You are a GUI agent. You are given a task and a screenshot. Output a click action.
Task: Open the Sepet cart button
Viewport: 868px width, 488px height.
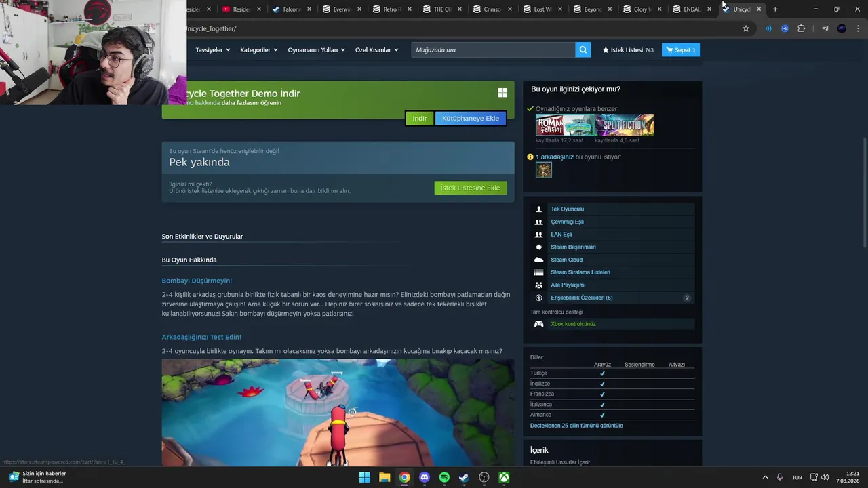point(681,49)
